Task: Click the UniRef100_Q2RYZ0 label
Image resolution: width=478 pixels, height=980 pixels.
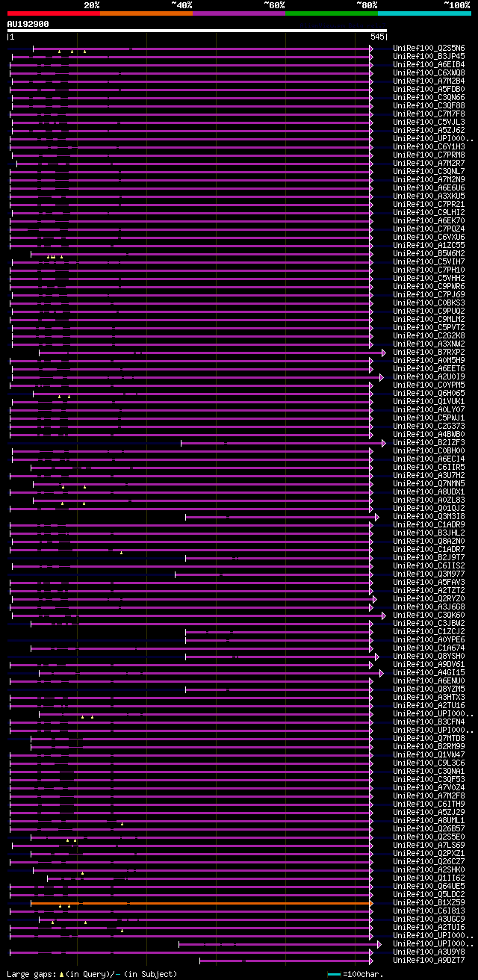Action: click(429, 599)
